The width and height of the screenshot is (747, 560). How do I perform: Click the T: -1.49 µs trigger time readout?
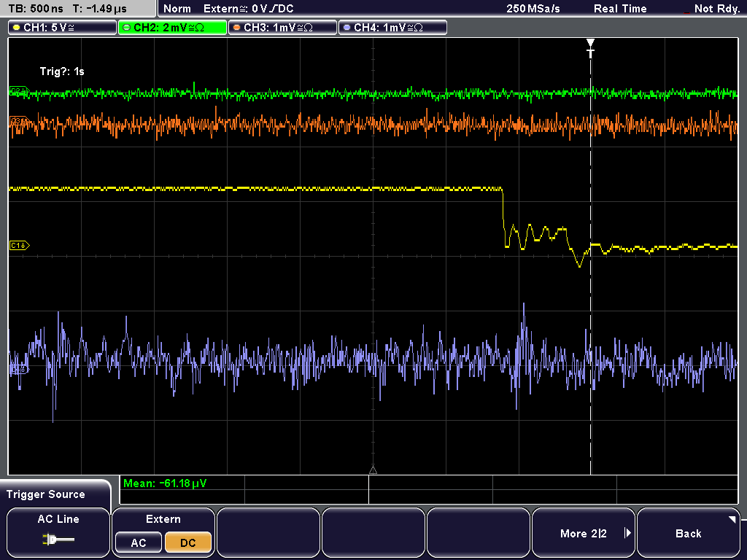[99, 9]
